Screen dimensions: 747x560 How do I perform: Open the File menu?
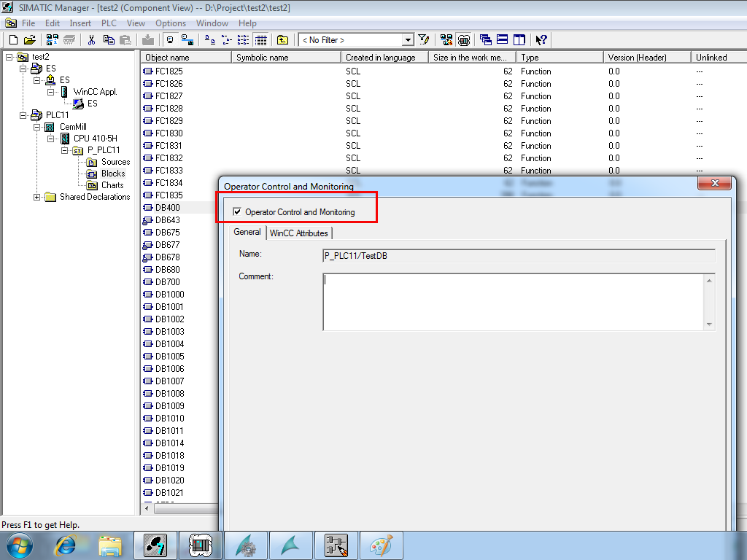point(28,23)
